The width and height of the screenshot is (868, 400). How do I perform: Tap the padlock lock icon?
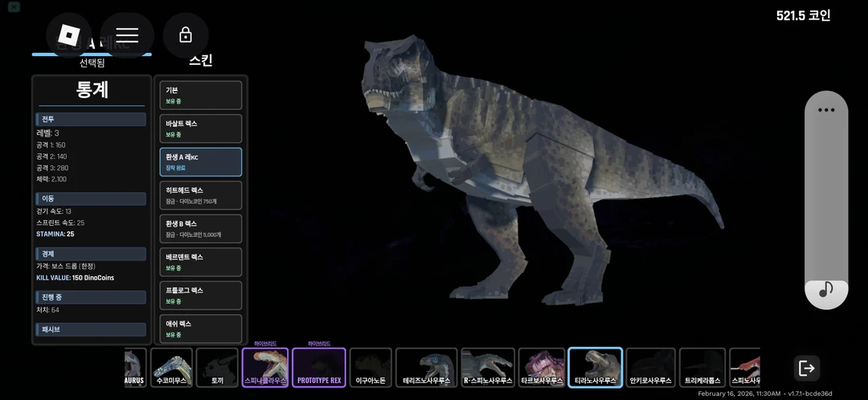click(186, 35)
